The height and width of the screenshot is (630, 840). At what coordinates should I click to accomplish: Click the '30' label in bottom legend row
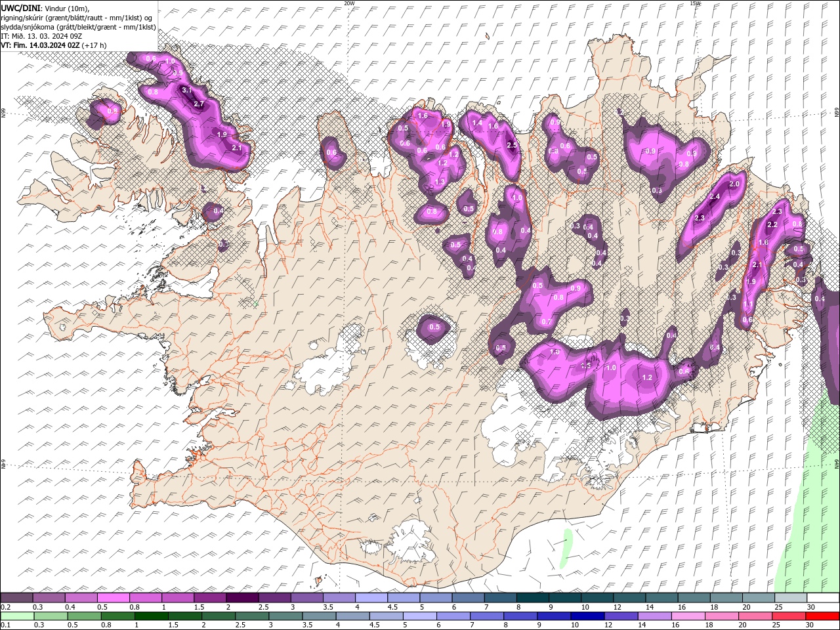[810, 625]
